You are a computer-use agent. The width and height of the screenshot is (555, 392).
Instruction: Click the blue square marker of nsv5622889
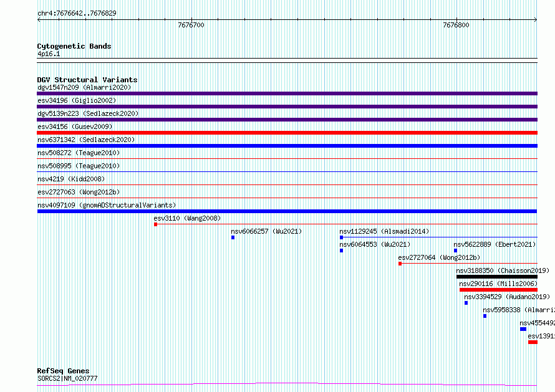(456, 251)
